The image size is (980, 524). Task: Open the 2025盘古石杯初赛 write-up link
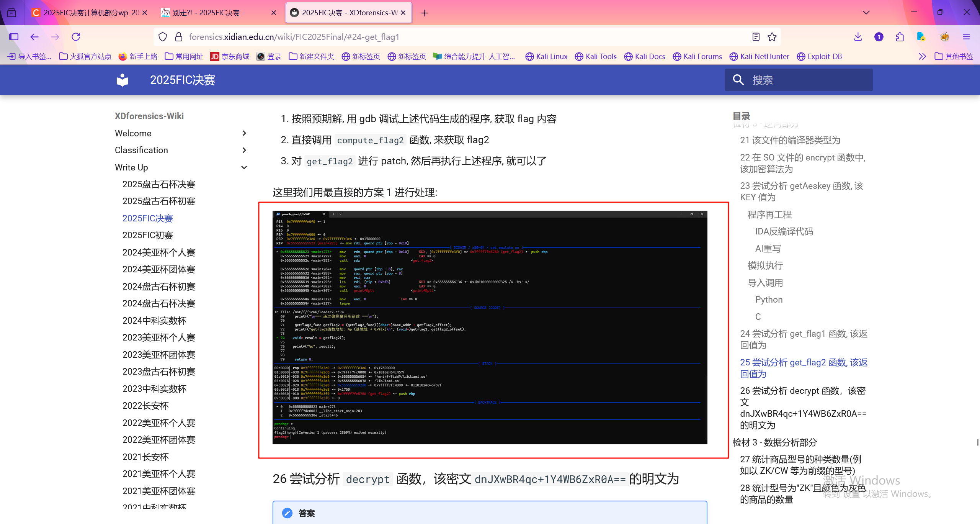(x=158, y=201)
